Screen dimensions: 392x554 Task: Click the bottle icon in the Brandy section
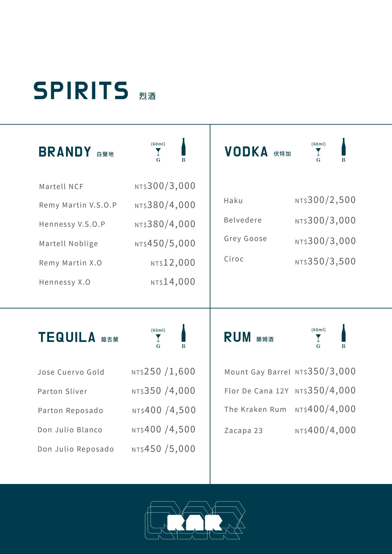tap(183, 147)
